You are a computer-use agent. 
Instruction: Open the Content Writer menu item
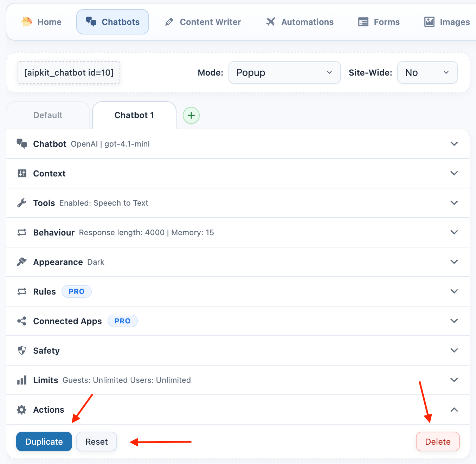tap(203, 22)
